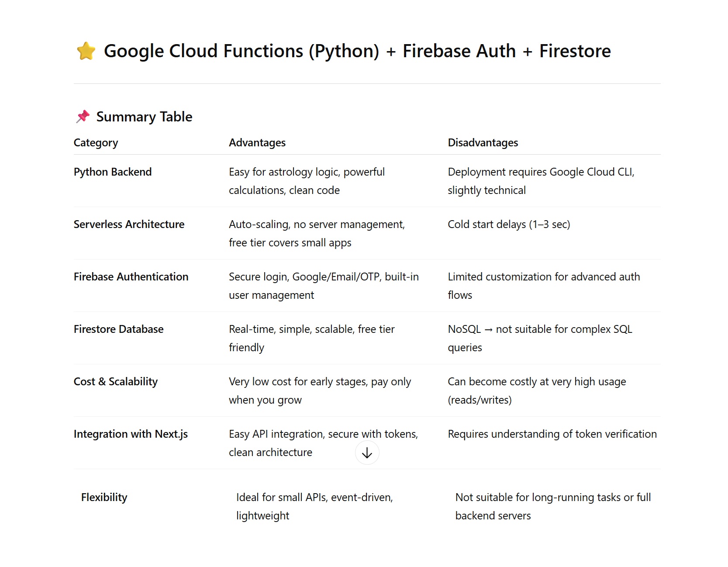728x567 pixels.
Task: Click the Firebase Authentication row label
Action: pyautogui.click(x=131, y=277)
